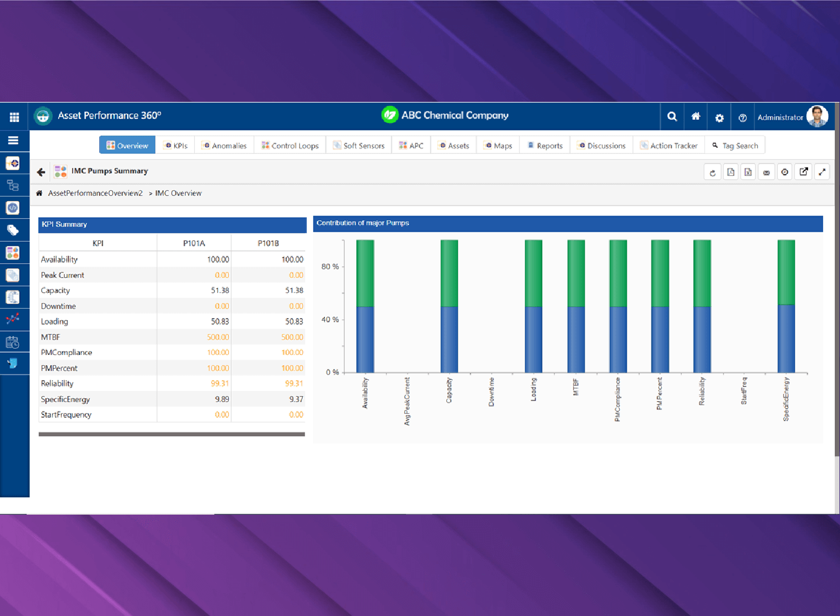Refresh the IMC Pumps Summary dashboard
This screenshot has width=840, height=616.
click(x=712, y=172)
